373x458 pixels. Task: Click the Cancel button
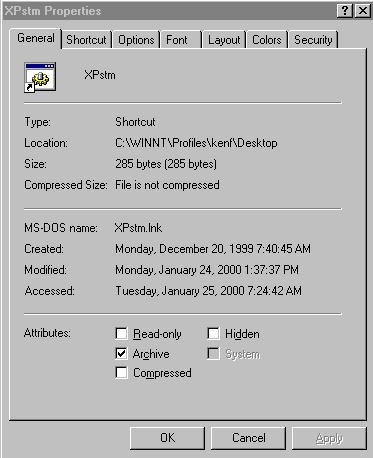[248, 438]
